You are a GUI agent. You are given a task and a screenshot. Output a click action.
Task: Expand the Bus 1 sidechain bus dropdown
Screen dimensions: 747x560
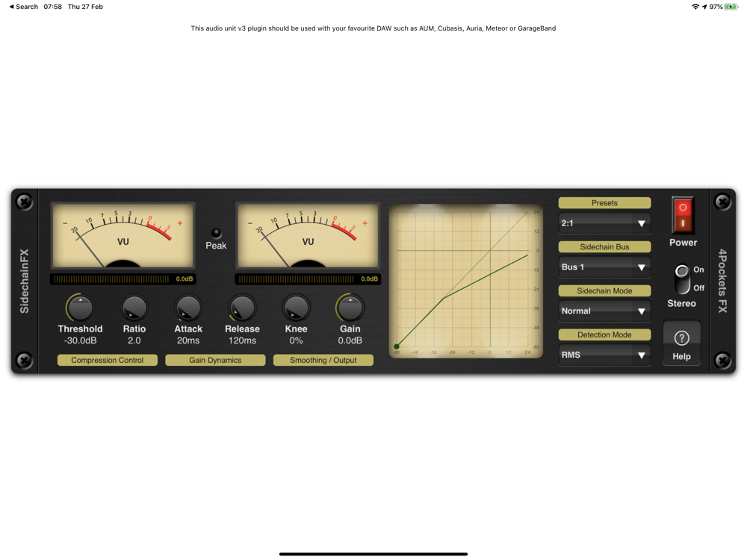(604, 267)
